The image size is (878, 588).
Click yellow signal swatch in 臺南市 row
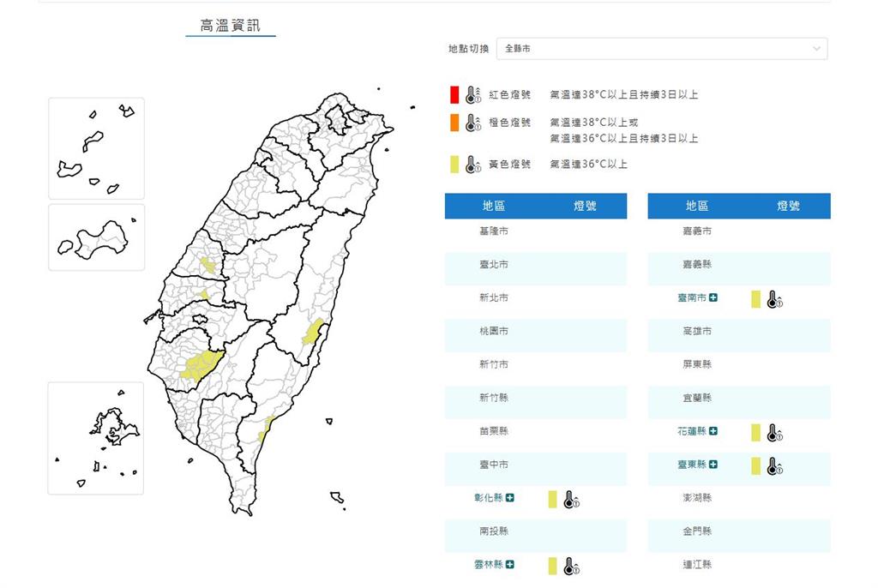click(x=756, y=299)
